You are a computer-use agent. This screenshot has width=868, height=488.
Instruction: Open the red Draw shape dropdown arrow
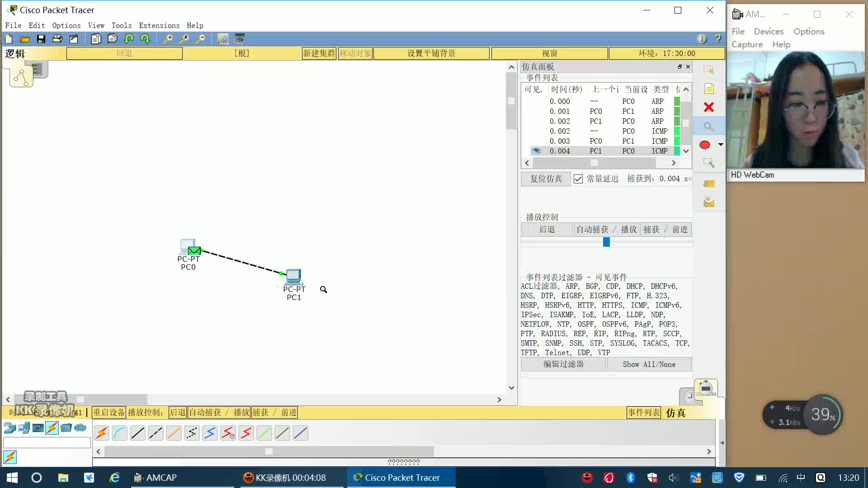point(721,145)
